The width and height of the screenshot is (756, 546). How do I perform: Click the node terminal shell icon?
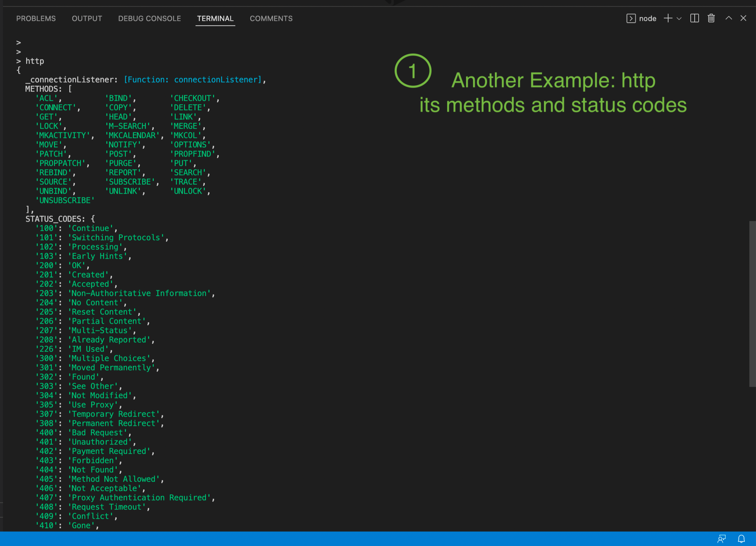pos(631,18)
